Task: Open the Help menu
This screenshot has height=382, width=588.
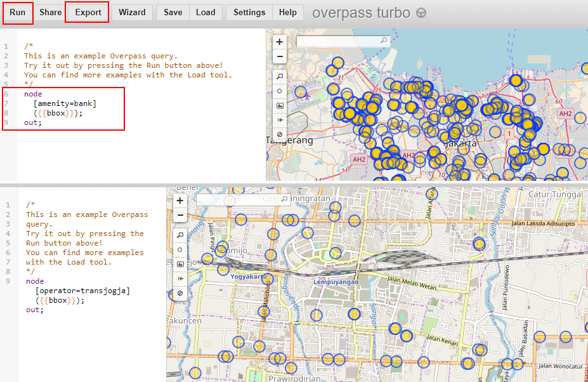Action: (287, 12)
